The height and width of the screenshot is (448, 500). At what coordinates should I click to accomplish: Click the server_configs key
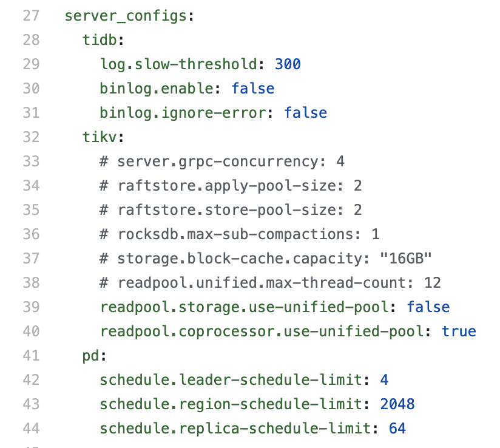click(x=126, y=16)
